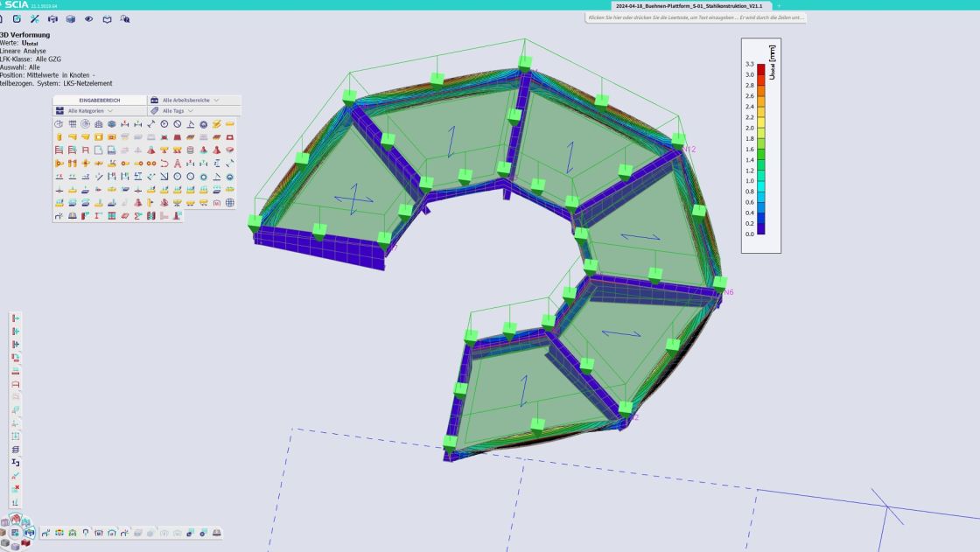The width and height of the screenshot is (980, 552).
Task: Select the sigma summation icon in input panel
Action: coord(137,216)
